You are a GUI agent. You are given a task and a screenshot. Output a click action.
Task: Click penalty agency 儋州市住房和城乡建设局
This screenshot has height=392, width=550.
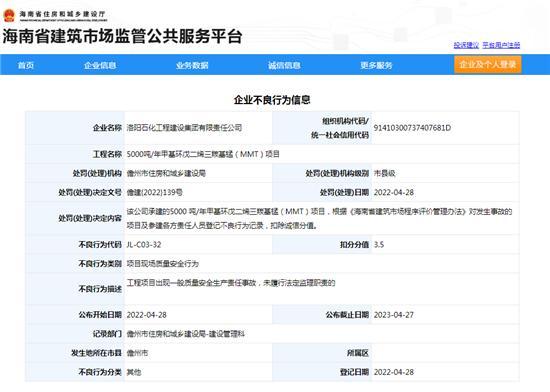coord(166,173)
